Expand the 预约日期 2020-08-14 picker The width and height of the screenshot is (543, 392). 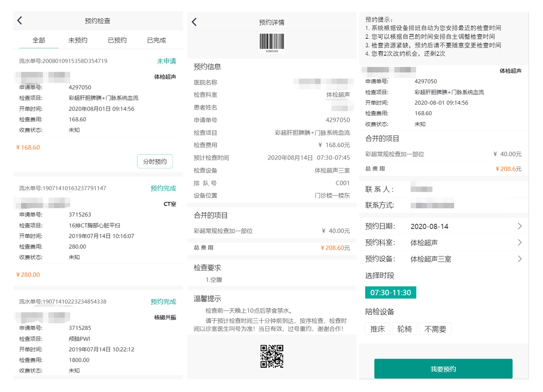click(x=443, y=227)
